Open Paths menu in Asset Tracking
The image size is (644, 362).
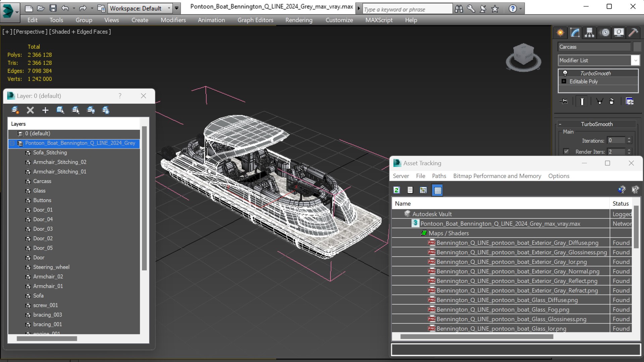[x=439, y=176]
